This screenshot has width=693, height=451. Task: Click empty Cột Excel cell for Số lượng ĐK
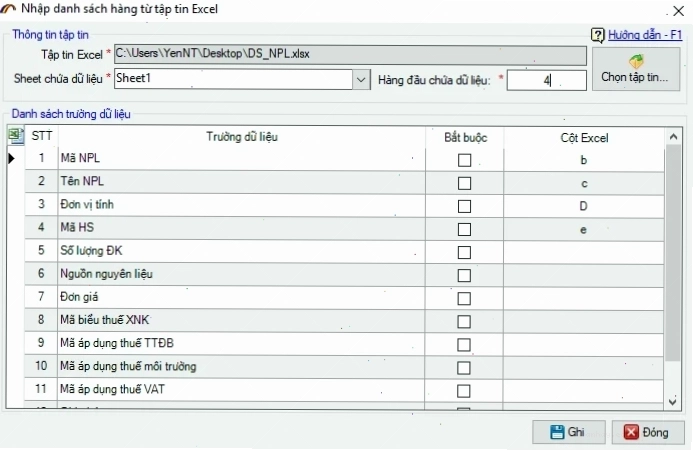[x=584, y=252]
